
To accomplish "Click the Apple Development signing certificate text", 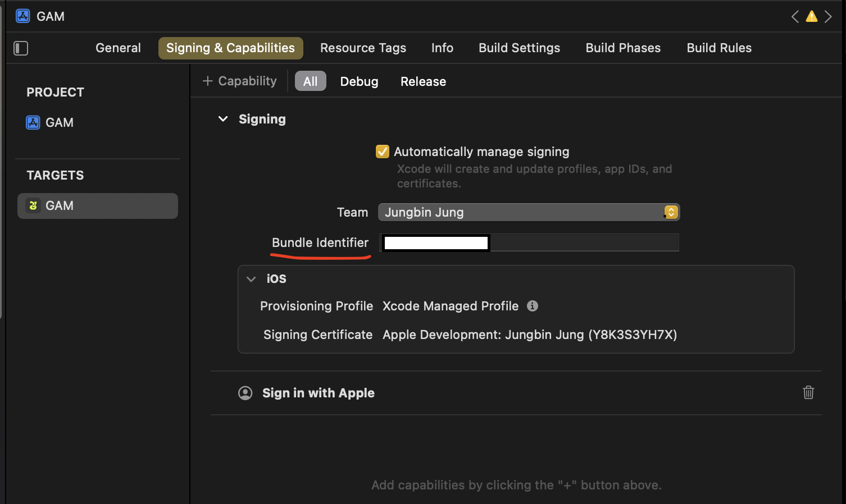I will pyautogui.click(x=530, y=335).
